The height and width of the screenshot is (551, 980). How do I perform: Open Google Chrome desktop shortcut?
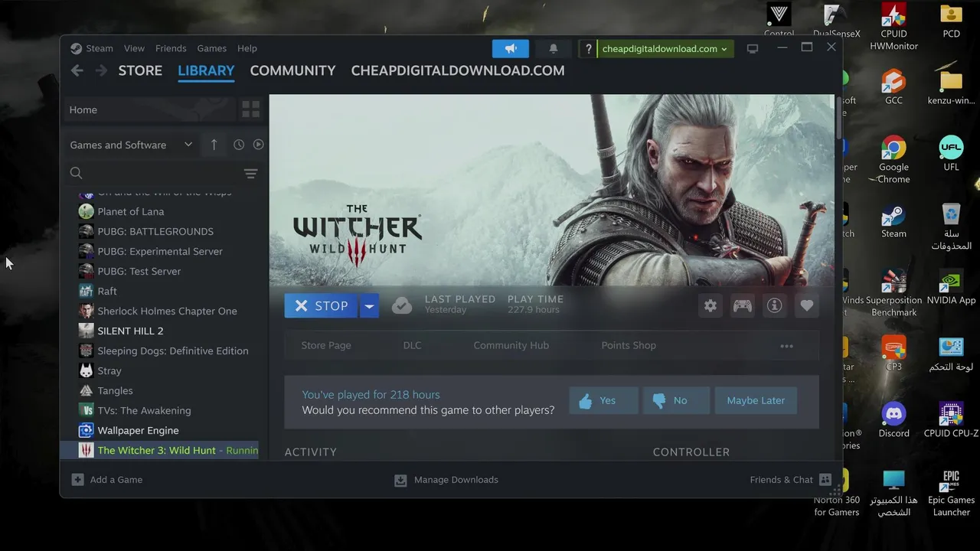click(893, 159)
